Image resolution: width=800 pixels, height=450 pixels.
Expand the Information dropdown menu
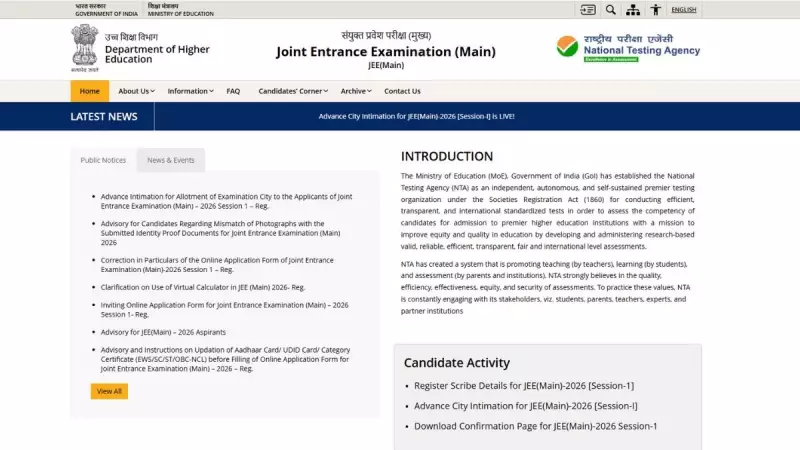click(190, 91)
